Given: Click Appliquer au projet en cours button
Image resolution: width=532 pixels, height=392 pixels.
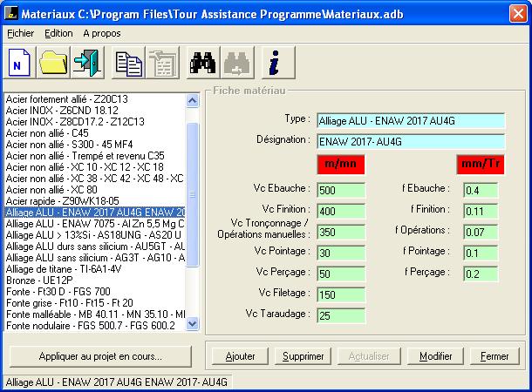Looking at the screenshot, I should click(100, 356).
